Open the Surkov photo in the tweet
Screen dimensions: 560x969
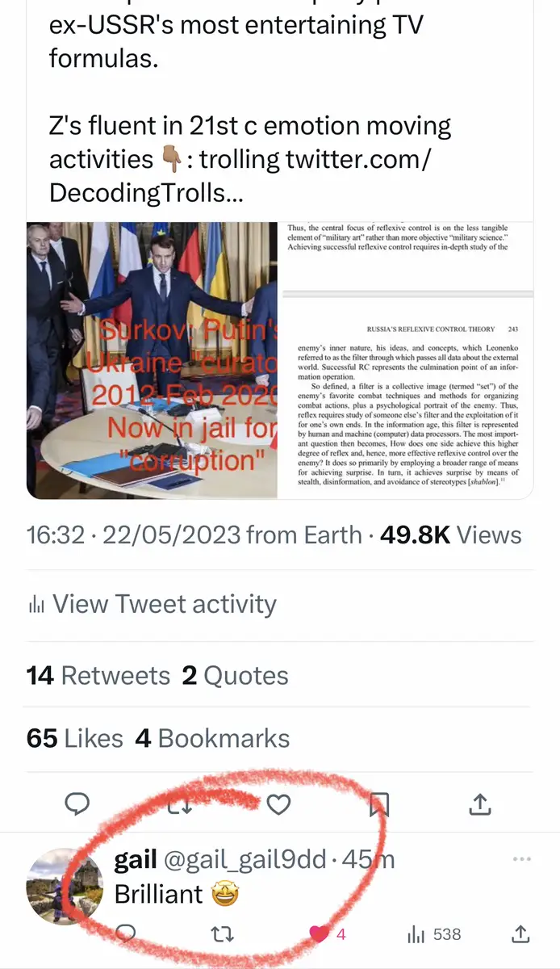[x=152, y=361]
